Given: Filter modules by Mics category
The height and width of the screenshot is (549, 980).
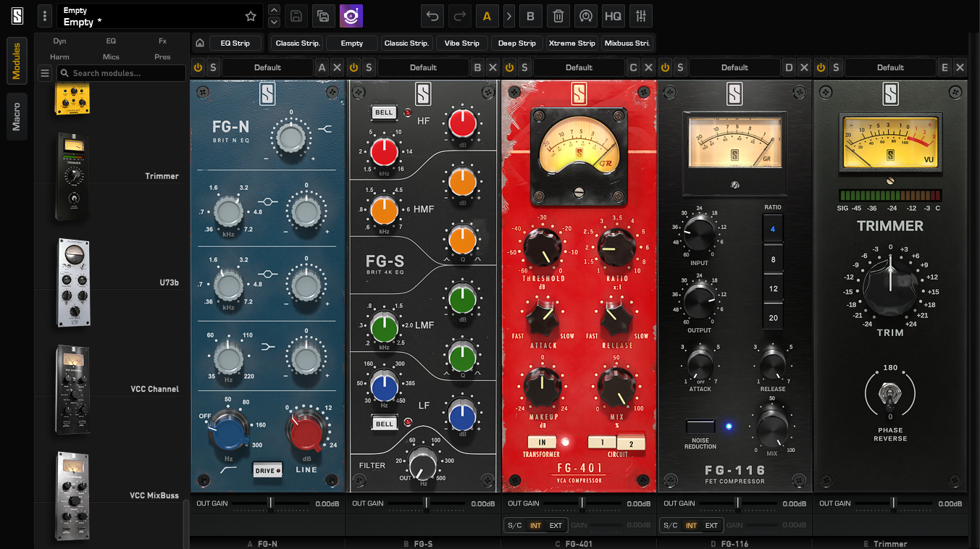Looking at the screenshot, I should point(111,56).
